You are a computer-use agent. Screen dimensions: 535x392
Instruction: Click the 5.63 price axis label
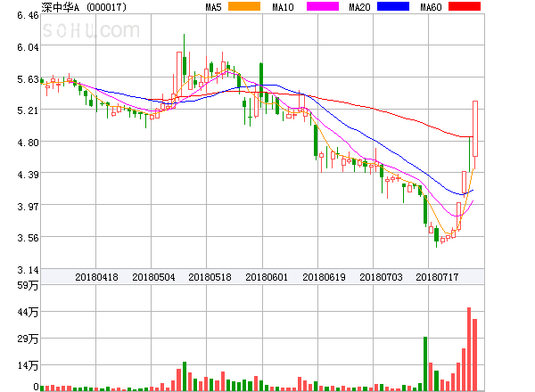click(x=28, y=79)
